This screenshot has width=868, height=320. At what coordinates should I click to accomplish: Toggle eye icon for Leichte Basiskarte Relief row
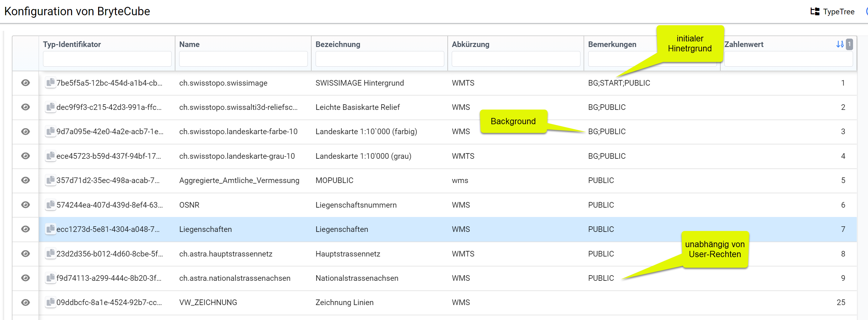pyautogui.click(x=25, y=107)
